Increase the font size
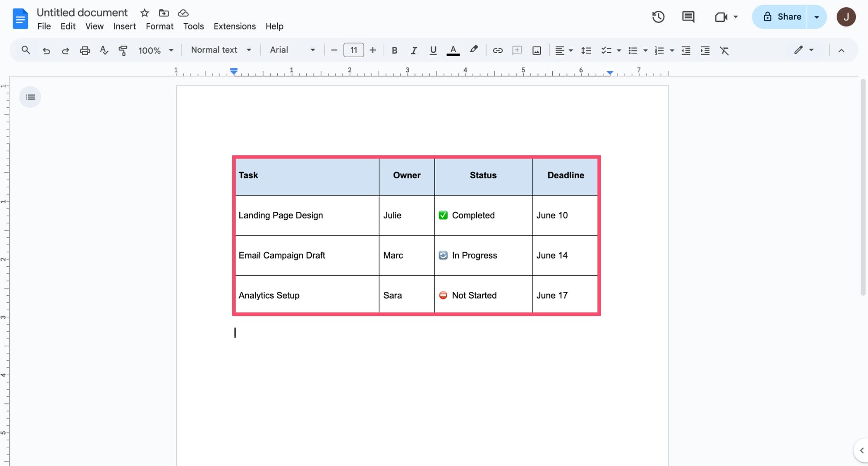This screenshot has height=466, width=868. tap(373, 50)
